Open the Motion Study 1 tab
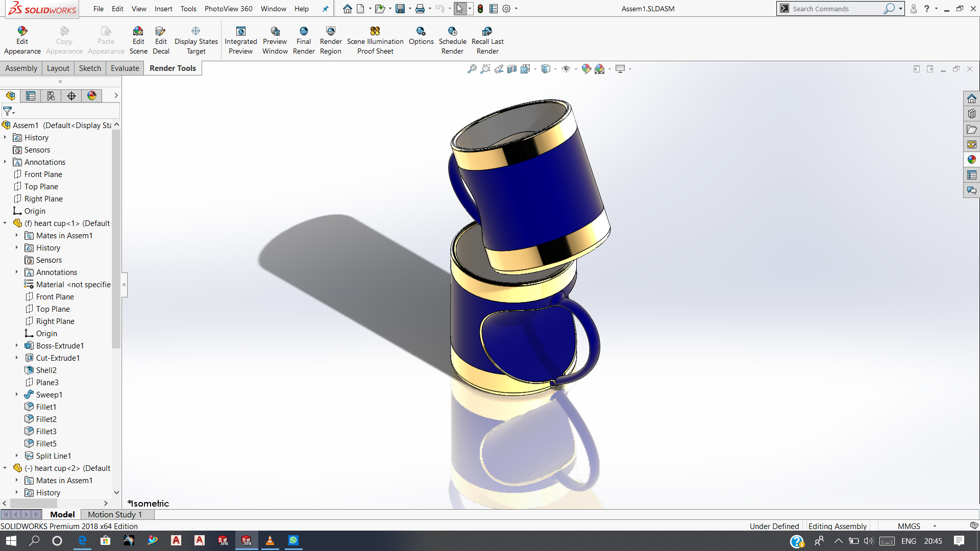 point(115,514)
